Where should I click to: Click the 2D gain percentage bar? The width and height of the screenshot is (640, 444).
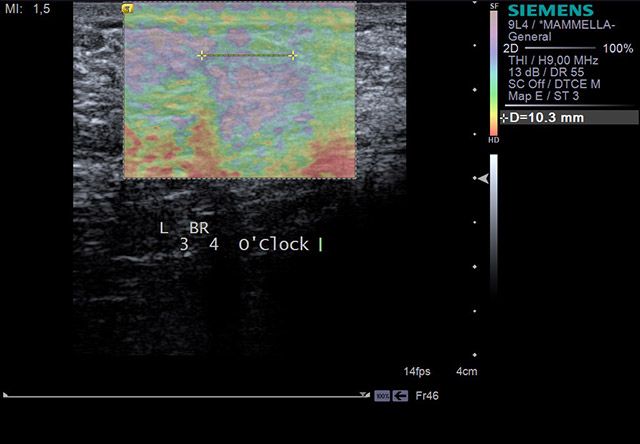click(x=563, y=48)
